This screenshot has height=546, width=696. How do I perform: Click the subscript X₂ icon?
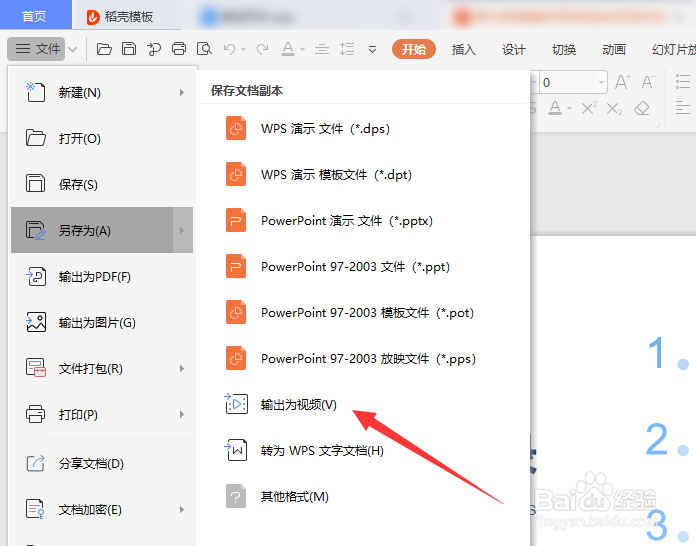tap(614, 109)
